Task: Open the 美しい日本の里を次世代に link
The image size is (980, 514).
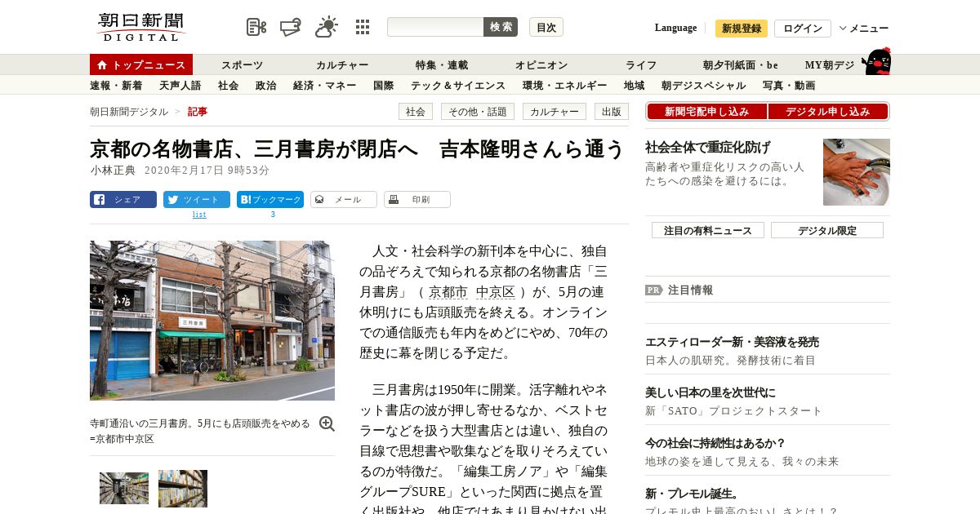Action: coord(710,392)
